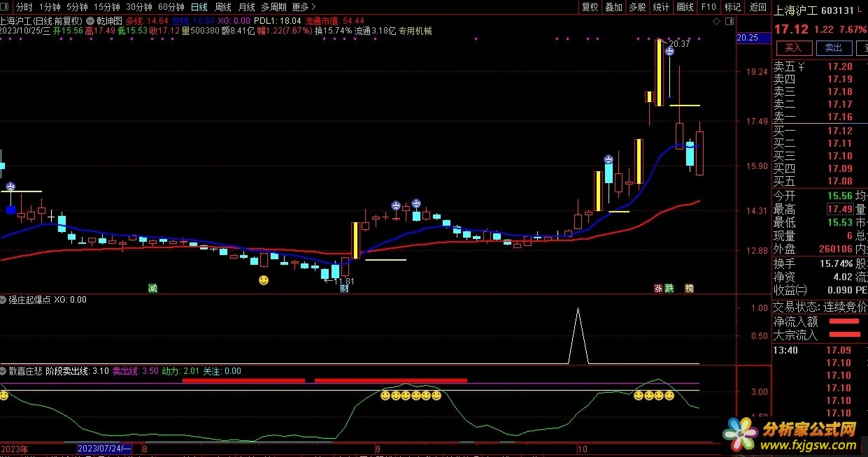Click the 卖三 price 17.18
The width and height of the screenshot is (868, 457).
(839, 92)
